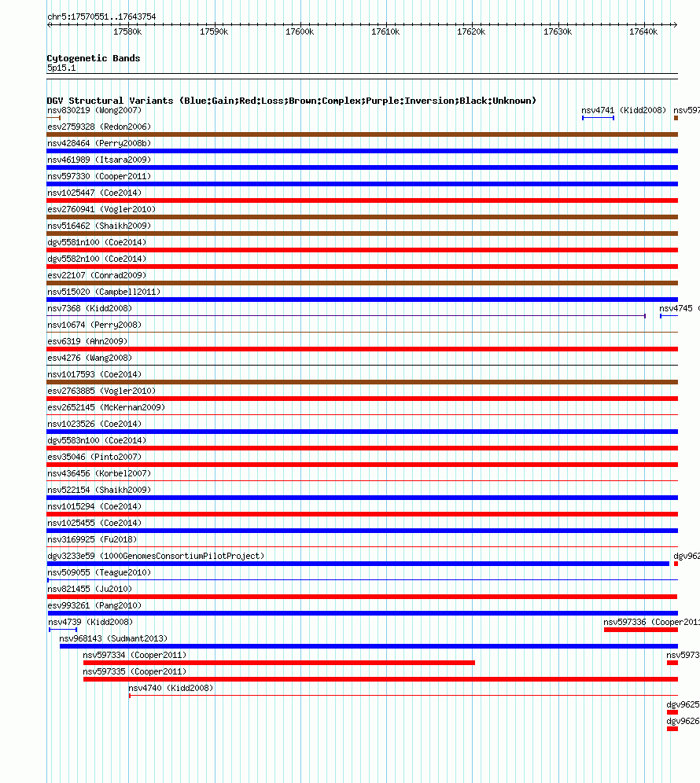Click the DGV Structural Variants track title
This screenshot has width=700, height=783.
[x=291, y=101]
